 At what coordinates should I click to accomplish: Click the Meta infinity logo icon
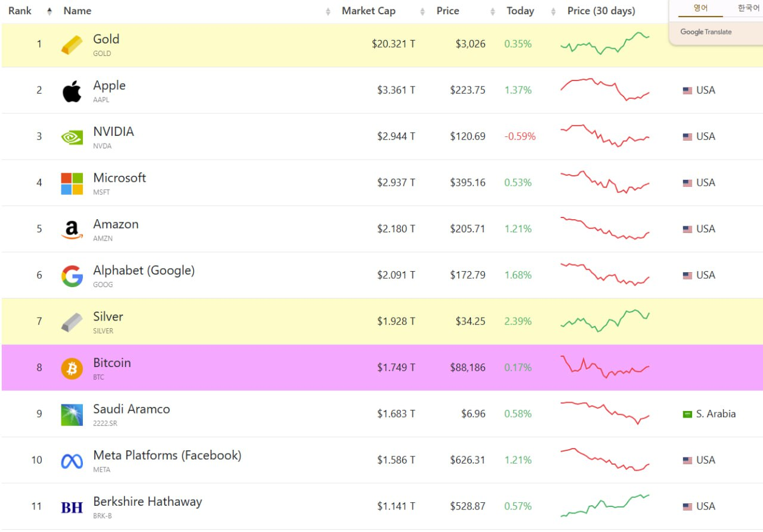pos(72,461)
